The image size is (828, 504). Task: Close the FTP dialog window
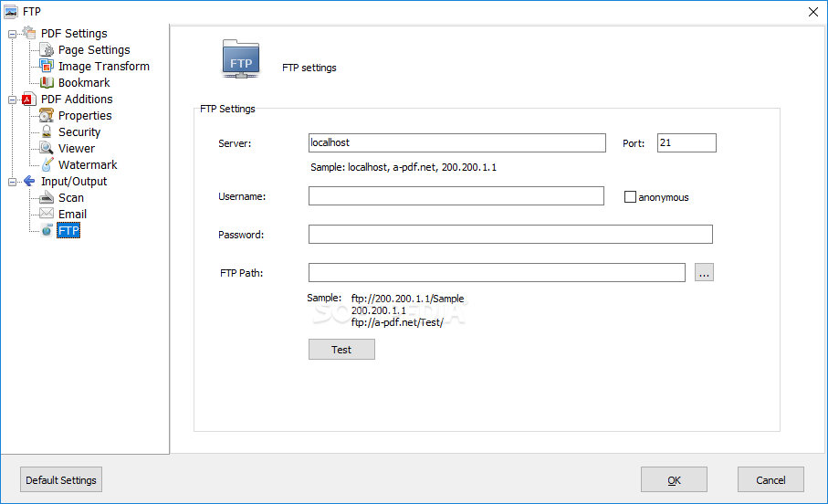813,12
